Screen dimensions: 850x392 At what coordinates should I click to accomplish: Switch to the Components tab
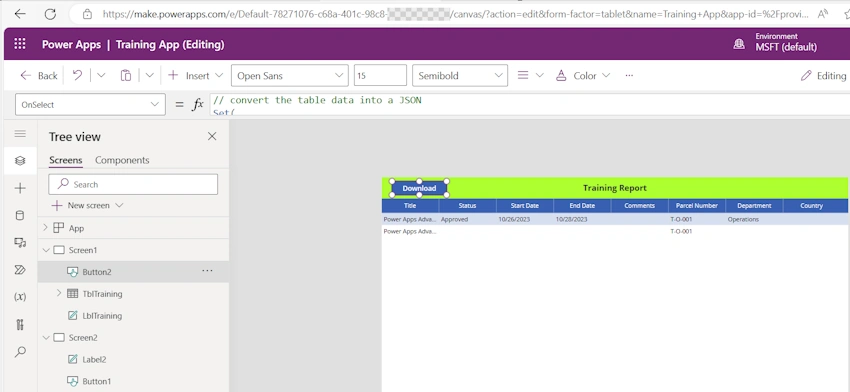tap(122, 160)
